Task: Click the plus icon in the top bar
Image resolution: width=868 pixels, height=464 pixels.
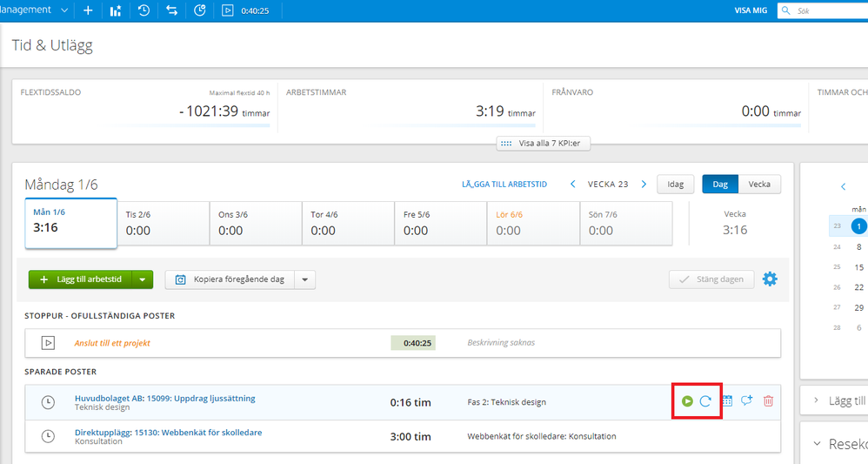Action: click(x=88, y=10)
